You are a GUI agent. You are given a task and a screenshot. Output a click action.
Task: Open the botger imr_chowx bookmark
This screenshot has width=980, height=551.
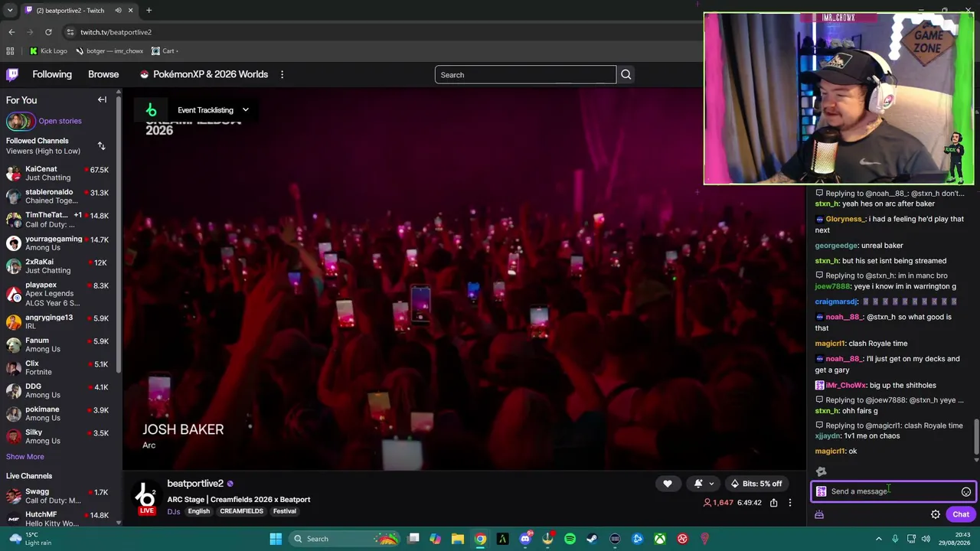(x=109, y=51)
